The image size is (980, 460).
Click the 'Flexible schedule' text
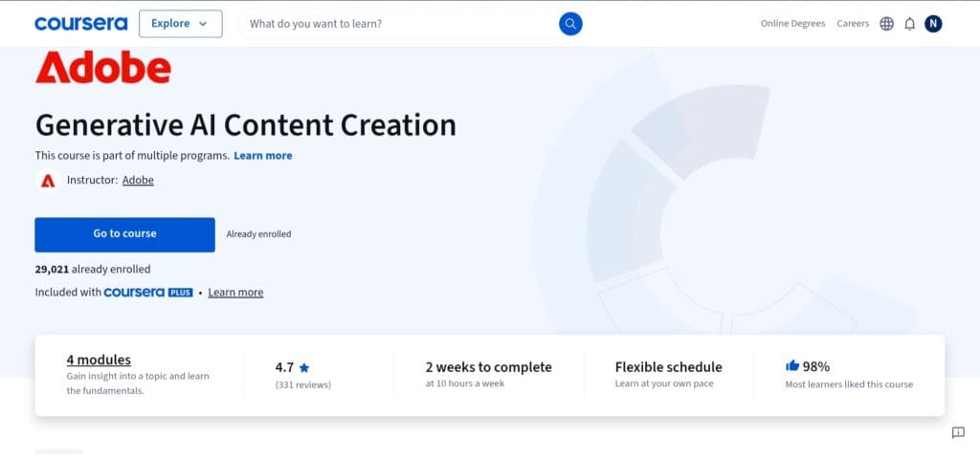(x=668, y=367)
